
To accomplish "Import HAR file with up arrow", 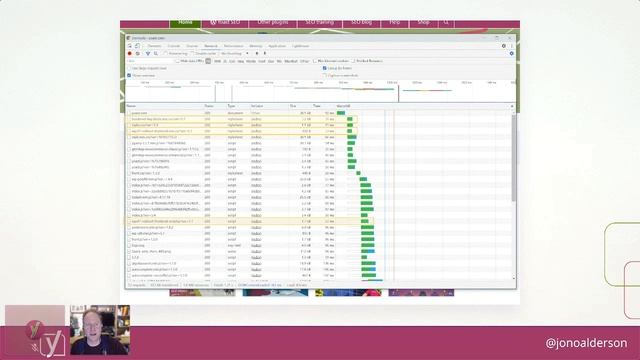I will click(x=257, y=53).
